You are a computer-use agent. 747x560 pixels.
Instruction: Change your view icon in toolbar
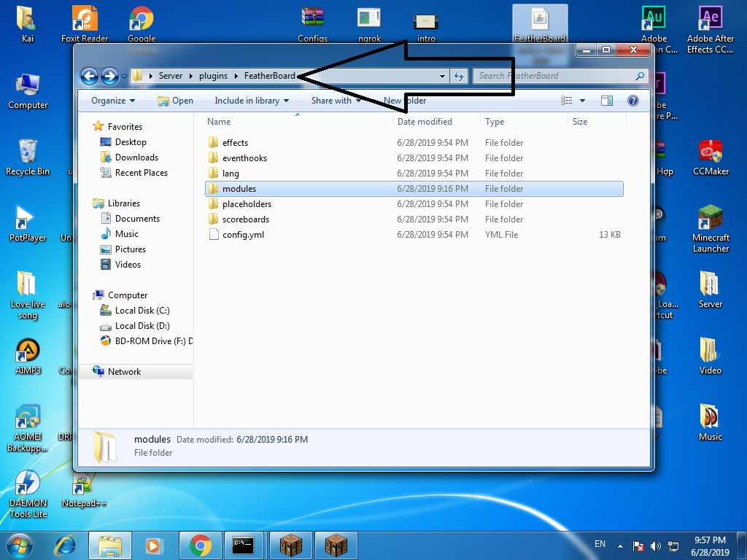click(x=566, y=101)
